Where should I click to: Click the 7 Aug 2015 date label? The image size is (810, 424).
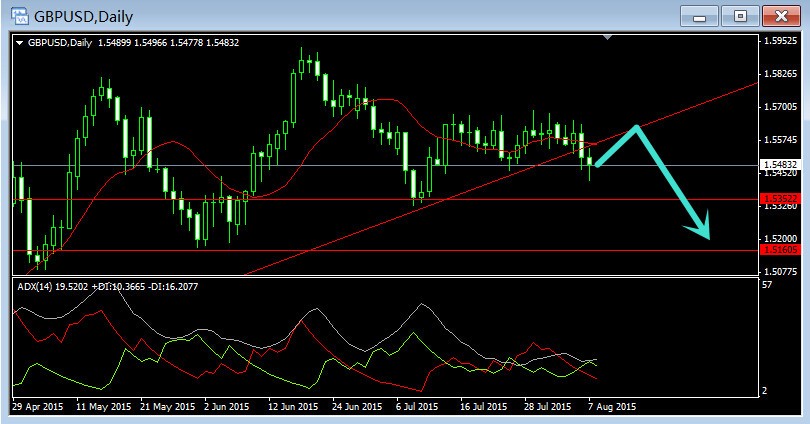click(x=612, y=406)
